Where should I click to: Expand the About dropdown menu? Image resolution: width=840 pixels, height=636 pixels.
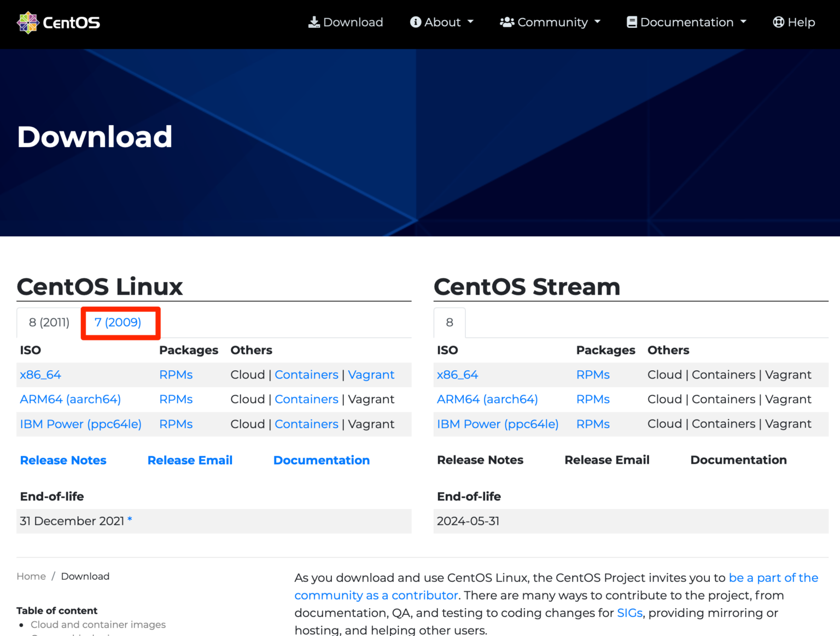(442, 22)
